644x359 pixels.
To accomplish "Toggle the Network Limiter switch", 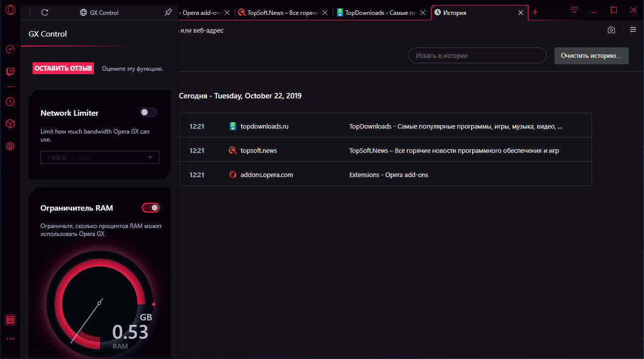I will click(x=148, y=112).
